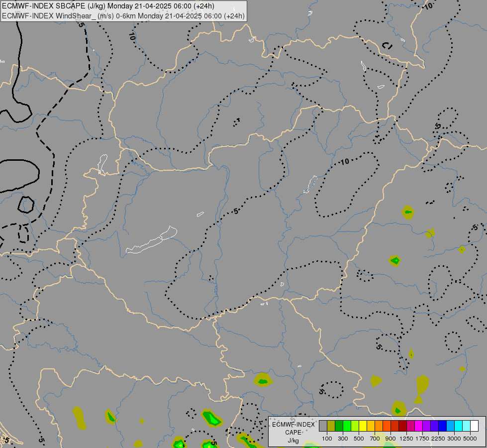Click the 'CAPE' label in legend
The image size is (487, 448).
tap(293, 433)
